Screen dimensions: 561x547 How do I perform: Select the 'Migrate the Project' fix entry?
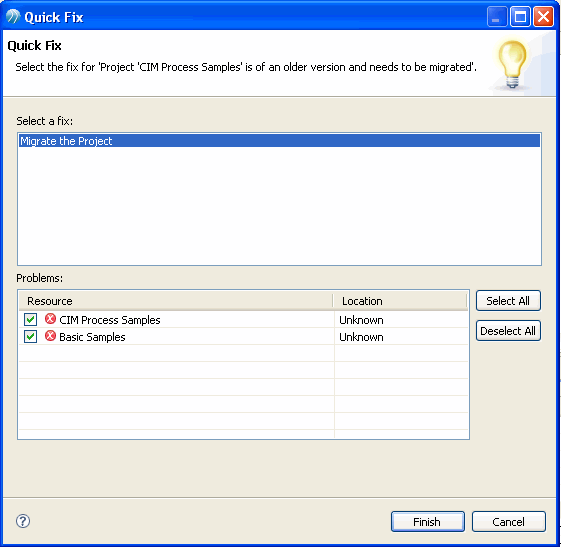279,141
